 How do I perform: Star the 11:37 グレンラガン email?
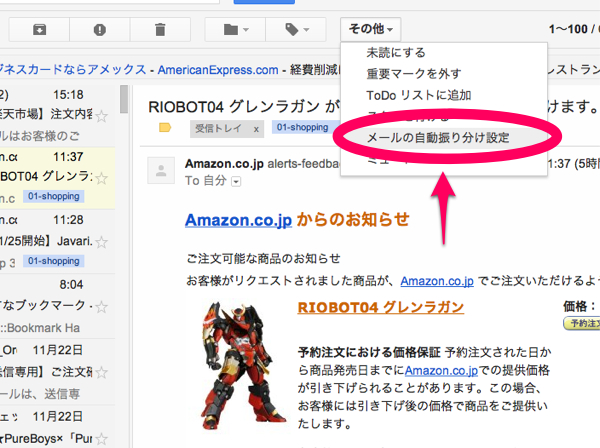point(102,178)
